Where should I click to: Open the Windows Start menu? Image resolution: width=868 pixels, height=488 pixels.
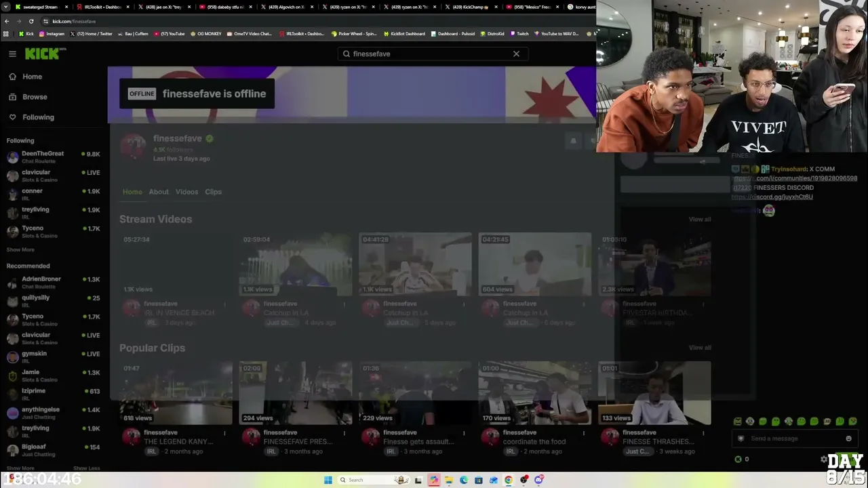(328, 480)
